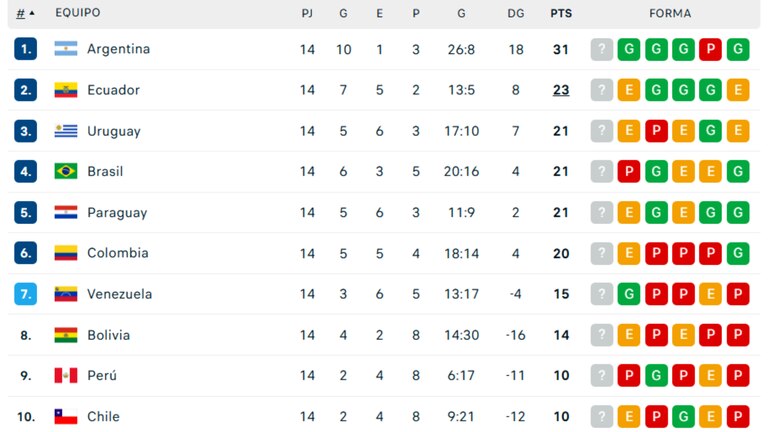Image resolution: width=768 pixels, height=432 pixels.
Task: Open the Colombia team link
Action: (x=117, y=253)
